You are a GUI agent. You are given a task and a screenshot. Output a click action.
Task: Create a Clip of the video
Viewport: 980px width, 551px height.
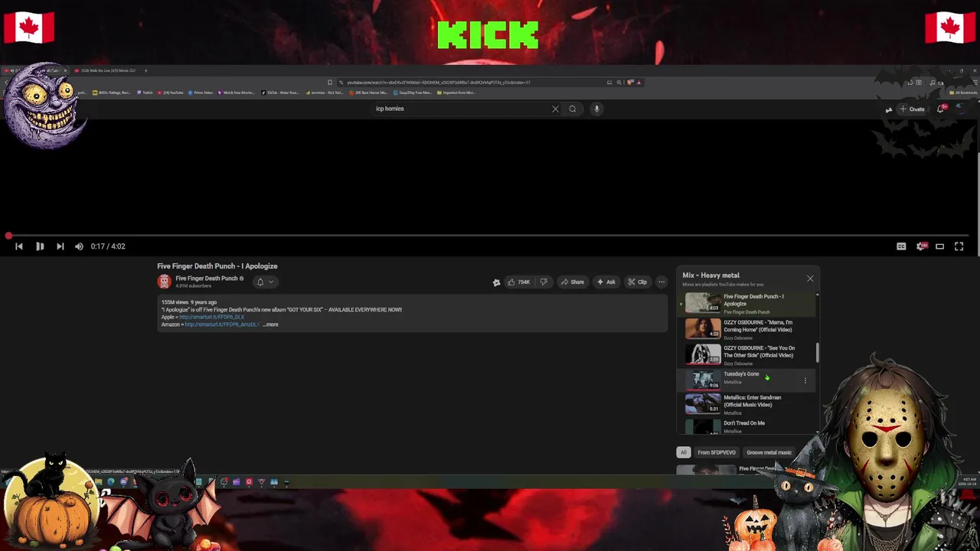(637, 282)
